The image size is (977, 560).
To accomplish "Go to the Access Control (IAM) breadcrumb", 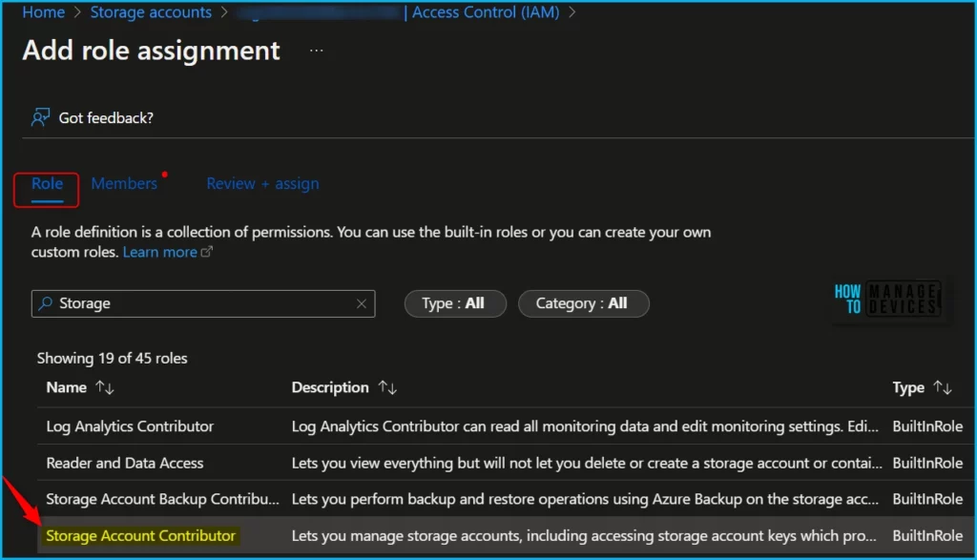I will [x=486, y=11].
